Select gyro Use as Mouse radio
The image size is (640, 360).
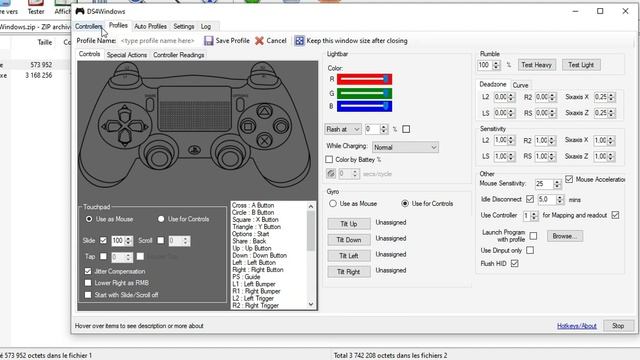tap(333, 203)
